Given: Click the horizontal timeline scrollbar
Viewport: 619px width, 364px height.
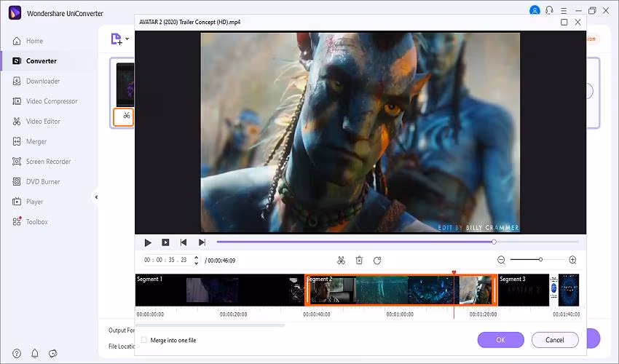Looking at the screenshot, I should (x=210, y=325).
